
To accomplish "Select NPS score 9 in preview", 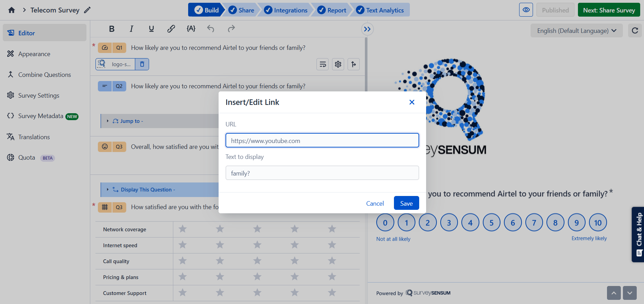I will coord(577,223).
